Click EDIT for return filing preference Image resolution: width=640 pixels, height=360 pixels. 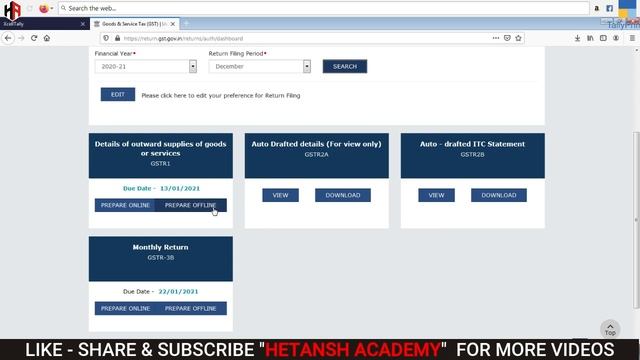point(118,94)
